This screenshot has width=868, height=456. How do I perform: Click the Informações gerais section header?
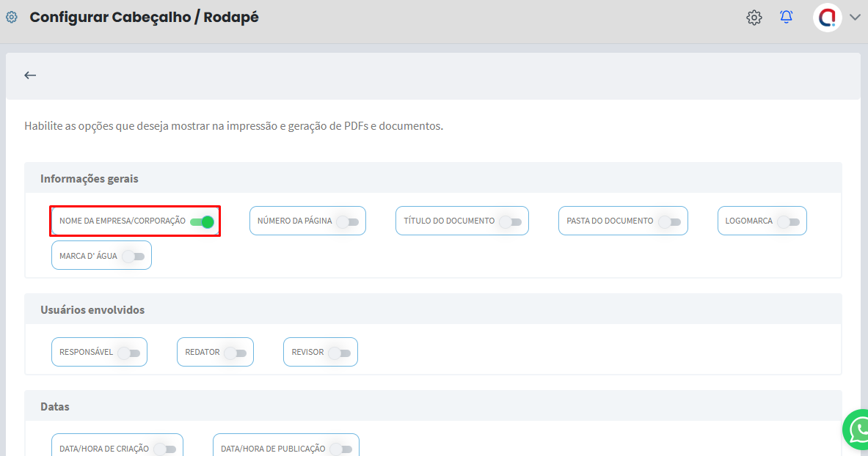coord(90,179)
